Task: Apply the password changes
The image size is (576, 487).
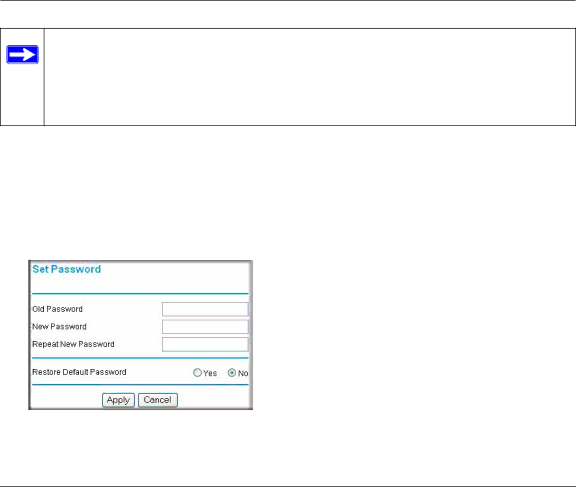Action: point(118,400)
